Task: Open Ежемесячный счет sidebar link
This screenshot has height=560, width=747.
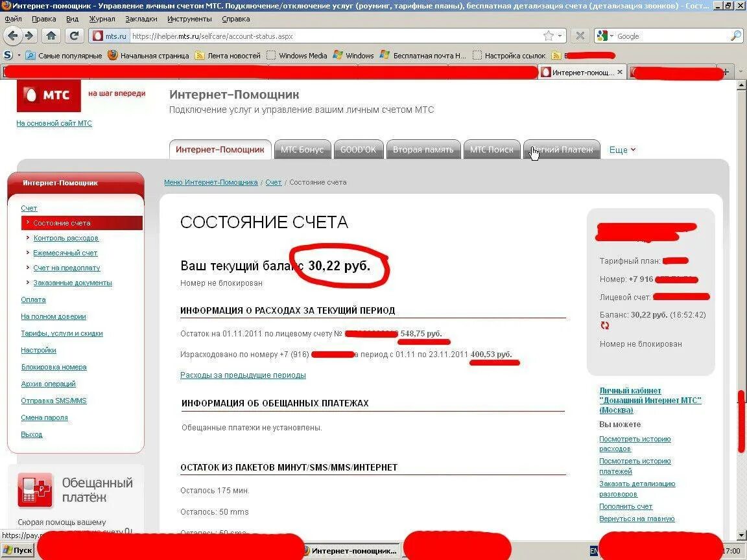Action: pyautogui.click(x=65, y=253)
